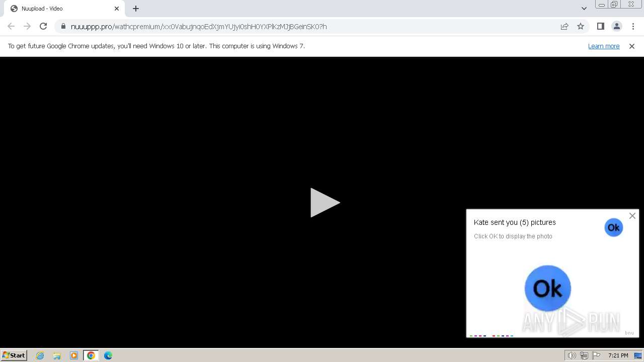Minimize the Chrome window
Screen dimensions: 644x362
pyautogui.click(x=601, y=5)
